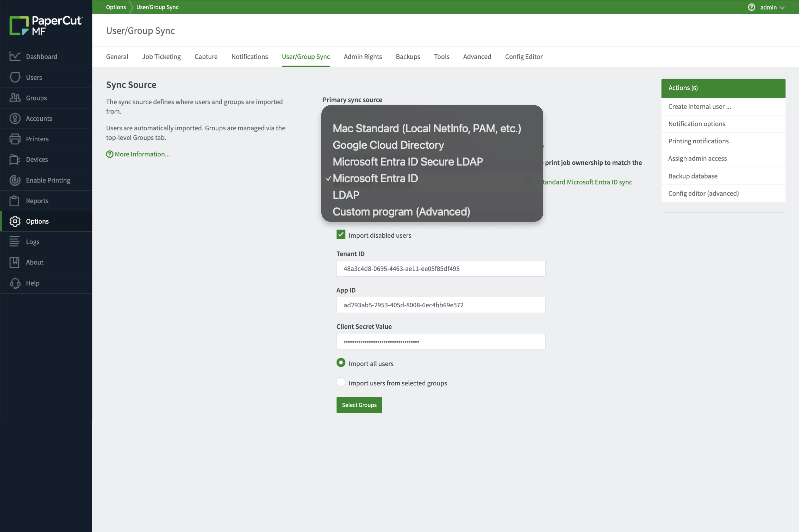Viewport: 799px width, 532px height.
Task: Open the Devices section
Action: 37,160
